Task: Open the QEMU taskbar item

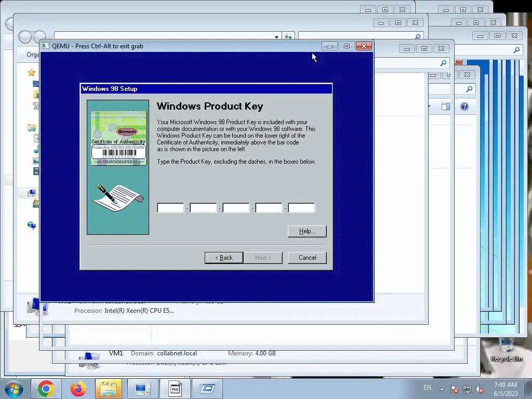Action: (x=175, y=389)
